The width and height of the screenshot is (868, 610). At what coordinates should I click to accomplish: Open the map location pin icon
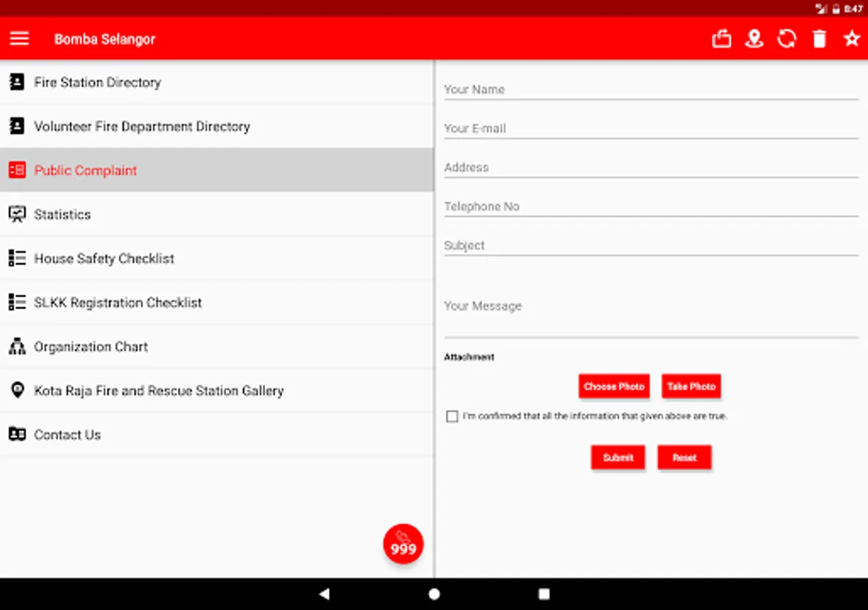point(754,39)
